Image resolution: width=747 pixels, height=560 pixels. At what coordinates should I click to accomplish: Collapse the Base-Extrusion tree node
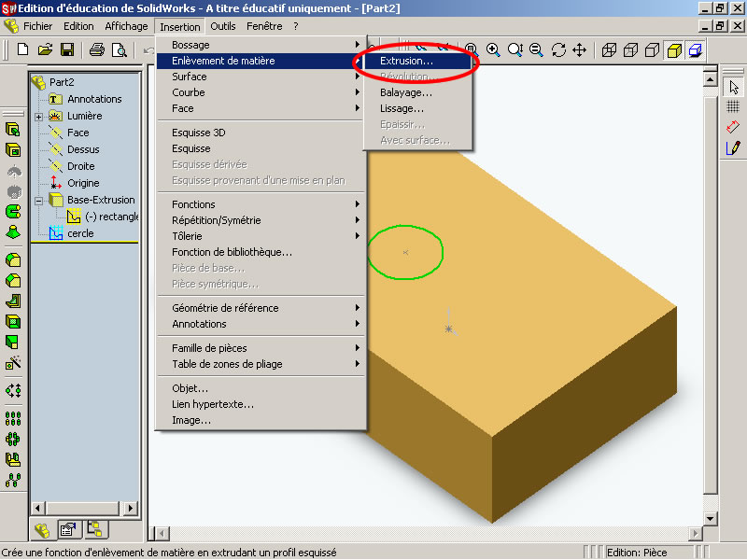tap(38, 201)
